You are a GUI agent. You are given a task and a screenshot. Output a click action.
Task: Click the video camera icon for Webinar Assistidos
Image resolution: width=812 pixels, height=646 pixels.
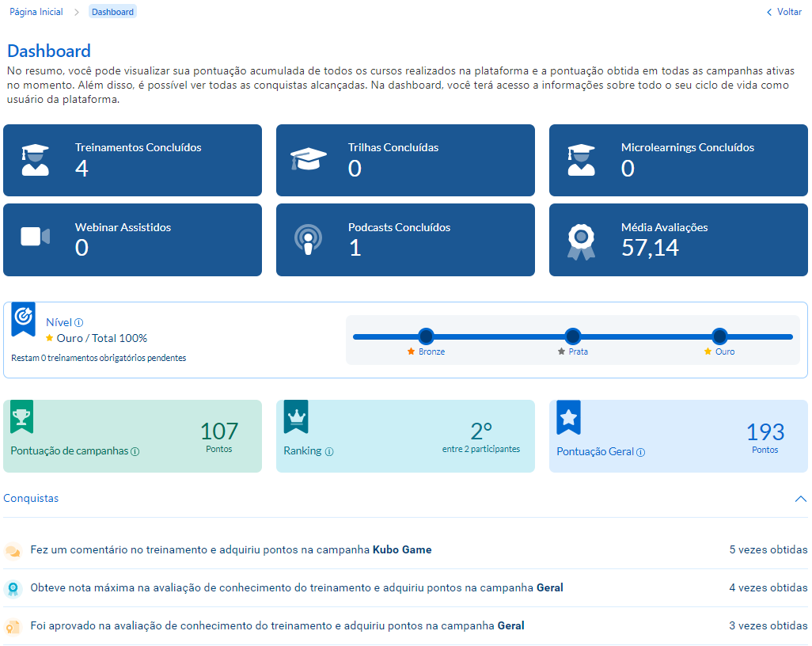(35, 237)
